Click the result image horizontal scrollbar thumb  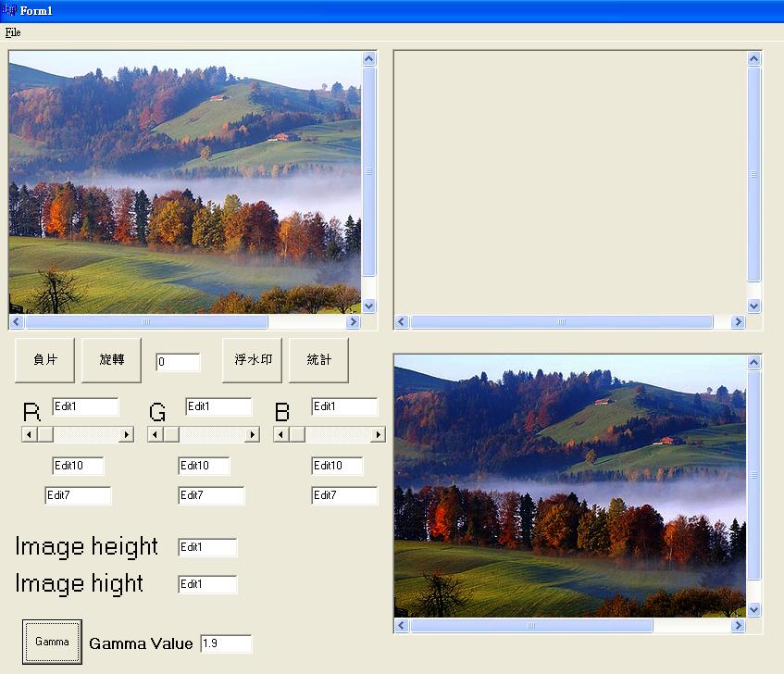click(x=531, y=625)
